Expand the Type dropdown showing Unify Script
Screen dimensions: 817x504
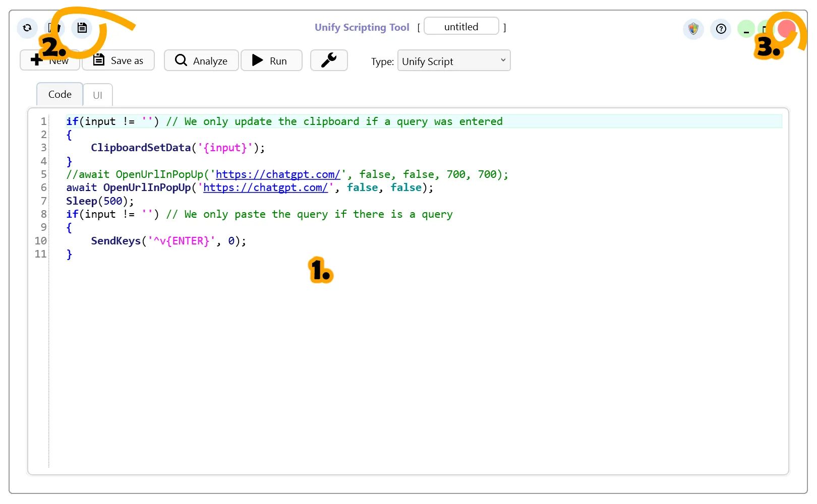(x=453, y=61)
